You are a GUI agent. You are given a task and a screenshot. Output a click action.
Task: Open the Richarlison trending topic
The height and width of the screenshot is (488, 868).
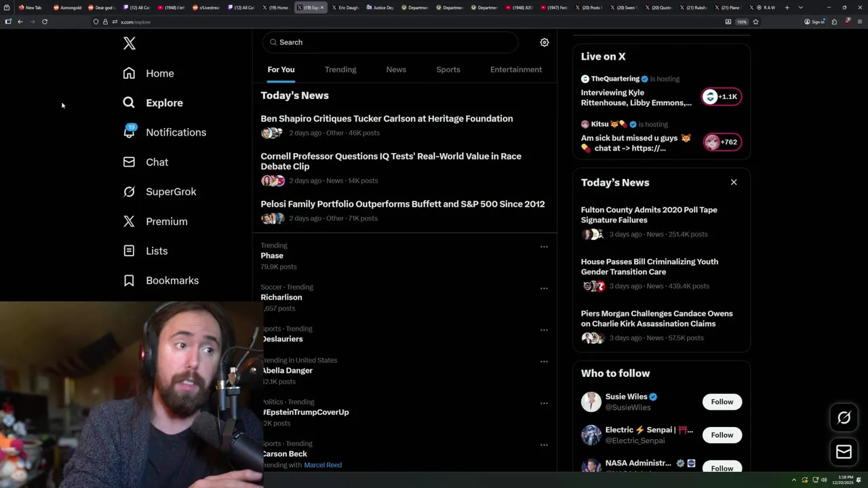281,298
